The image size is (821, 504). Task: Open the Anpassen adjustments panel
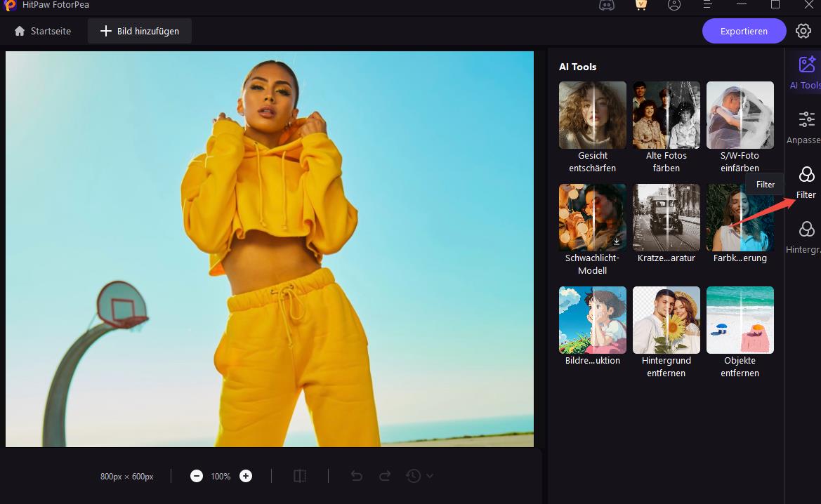pos(806,127)
